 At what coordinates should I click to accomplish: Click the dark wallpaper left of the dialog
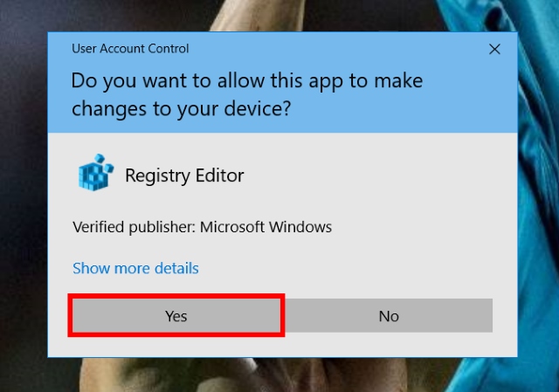24,196
